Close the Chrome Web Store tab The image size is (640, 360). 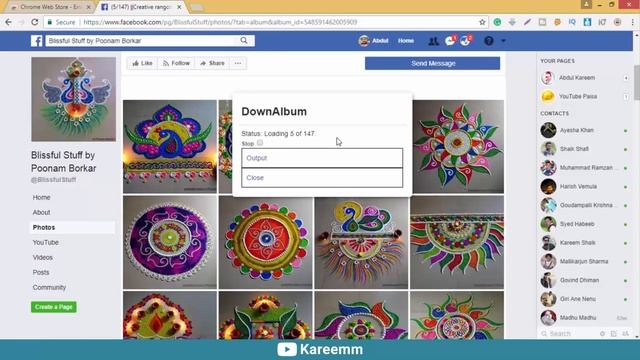(89, 7)
